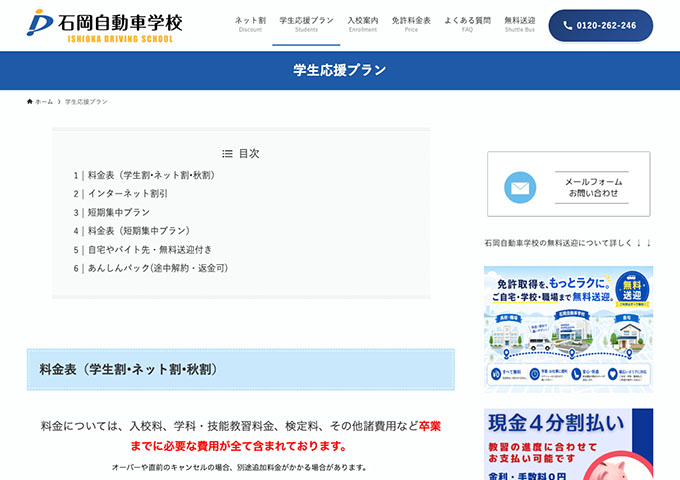Image resolution: width=680 pixels, height=480 pixels.
Task: Jump to 自宅やバイト先・無料送迎付き in contents
Action: pos(150,250)
